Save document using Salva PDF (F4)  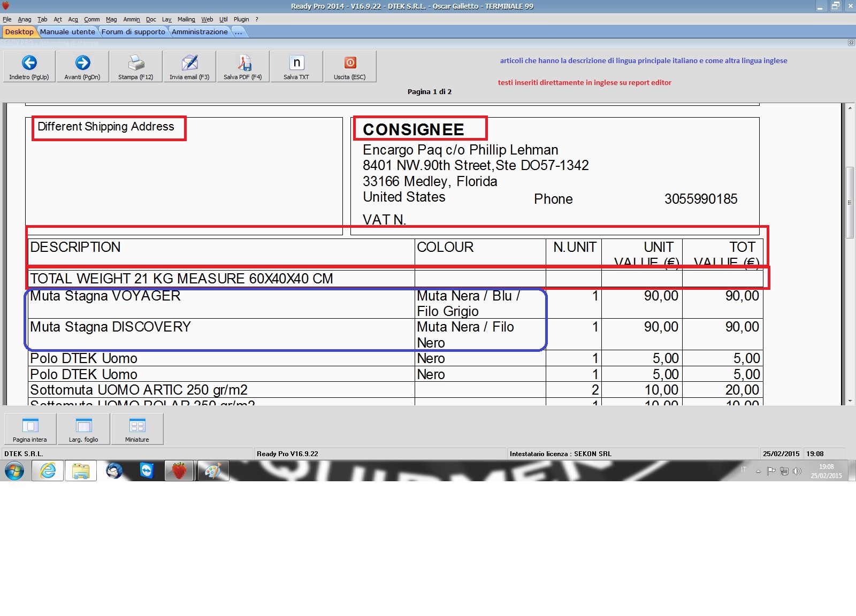coord(243,63)
